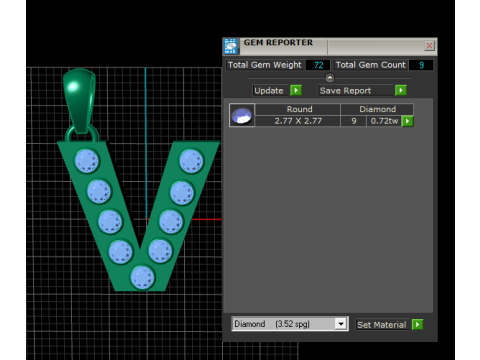Click the gem quantity cell showing 9
This screenshot has width=480, height=360.
click(354, 121)
